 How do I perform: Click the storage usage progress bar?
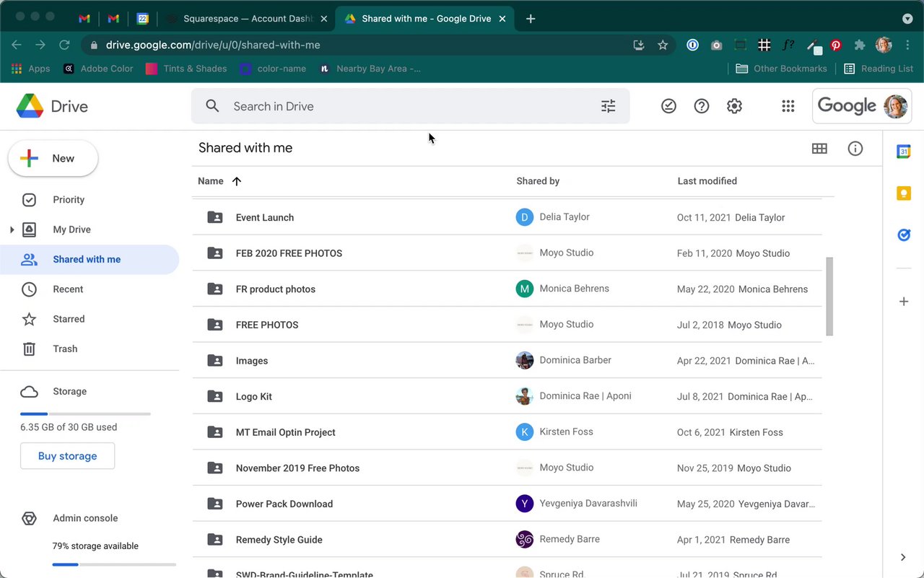[x=85, y=414]
